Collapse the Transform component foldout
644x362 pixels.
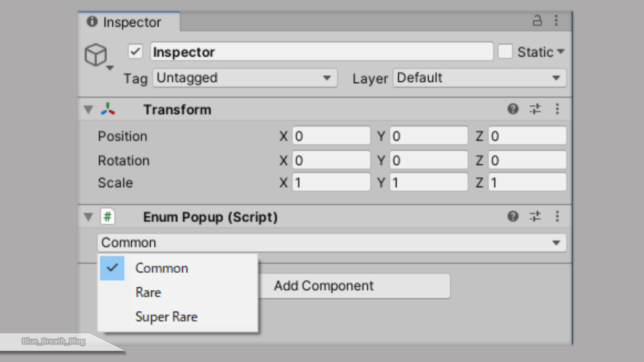pos(88,110)
